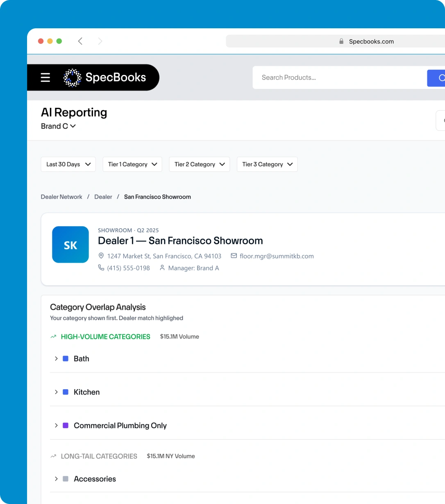Open the Last 30 Days dropdown
Viewport: 445px width, 504px height.
pos(68,164)
